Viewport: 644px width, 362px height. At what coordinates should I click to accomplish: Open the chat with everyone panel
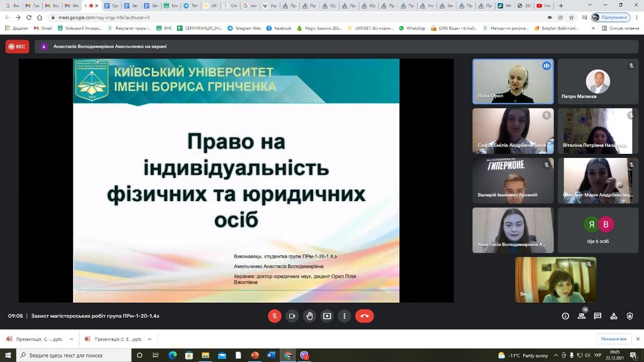(597, 316)
